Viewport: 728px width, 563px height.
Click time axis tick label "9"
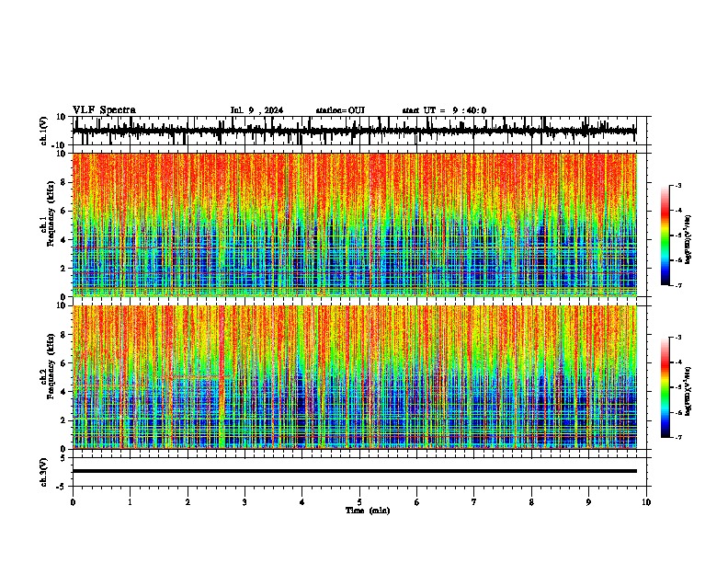pos(588,502)
